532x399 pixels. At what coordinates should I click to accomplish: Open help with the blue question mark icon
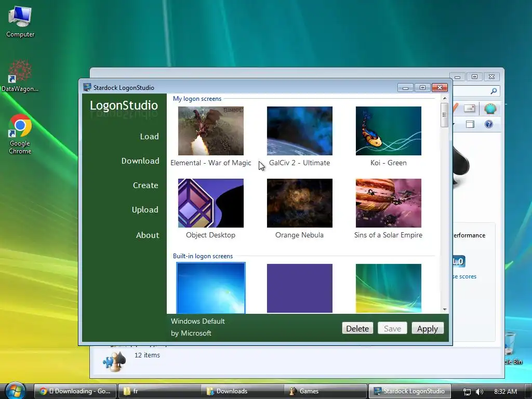(488, 124)
